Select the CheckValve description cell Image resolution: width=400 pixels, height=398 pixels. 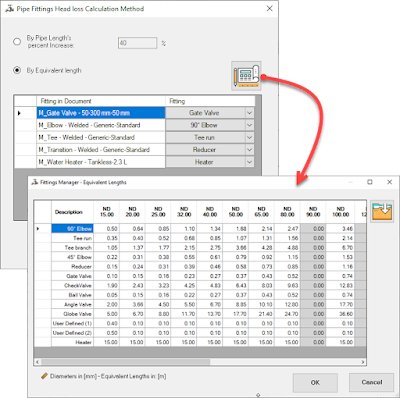[x=72, y=286]
